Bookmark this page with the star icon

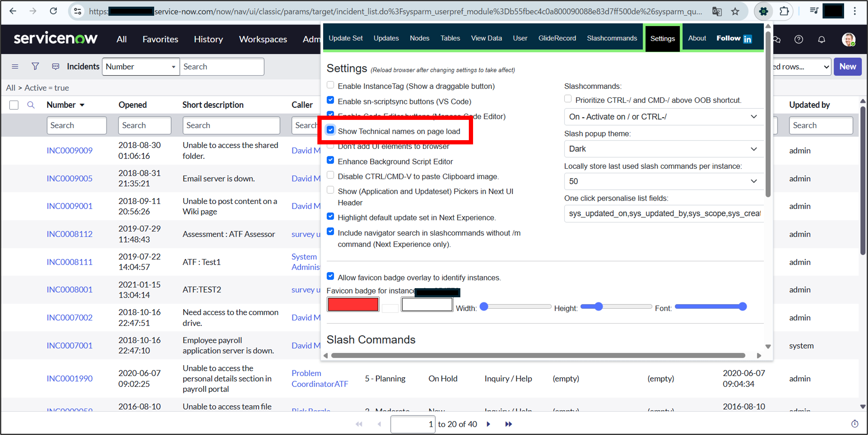pos(735,12)
